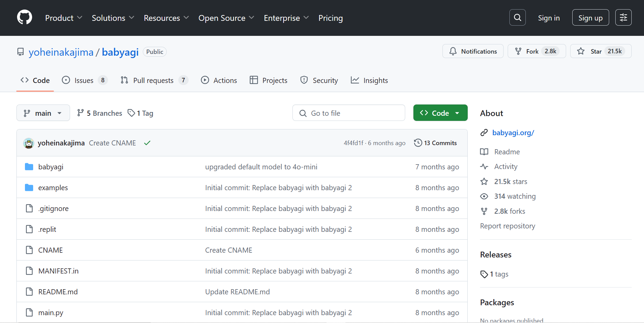Click the Activity pulse icon
This screenshot has height=323, width=644.
point(484,166)
